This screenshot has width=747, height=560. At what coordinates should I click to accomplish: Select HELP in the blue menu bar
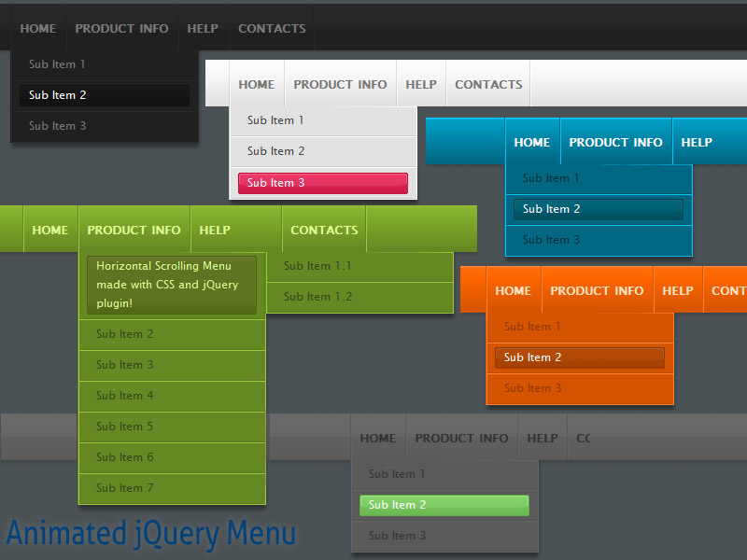click(x=697, y=142)
